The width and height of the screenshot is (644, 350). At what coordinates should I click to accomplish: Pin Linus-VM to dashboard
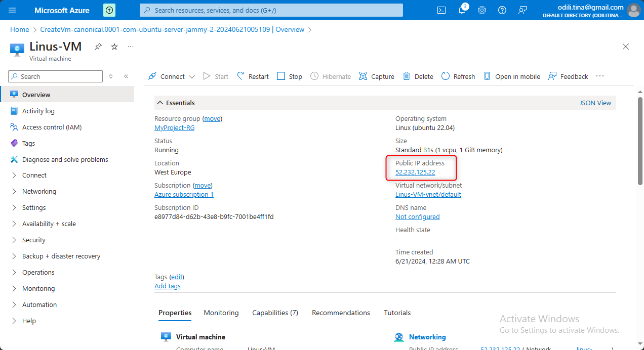tap(98, 47)
